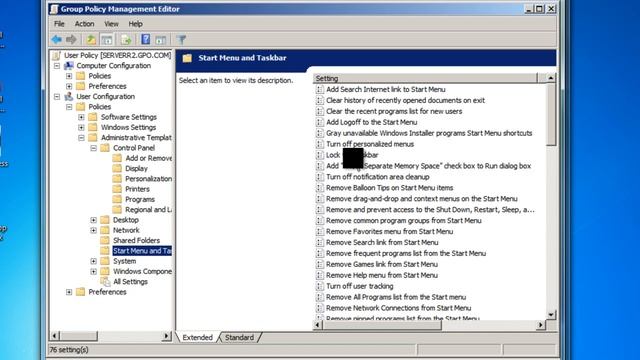Click the folder icon next to Printers

pos(117,189)
